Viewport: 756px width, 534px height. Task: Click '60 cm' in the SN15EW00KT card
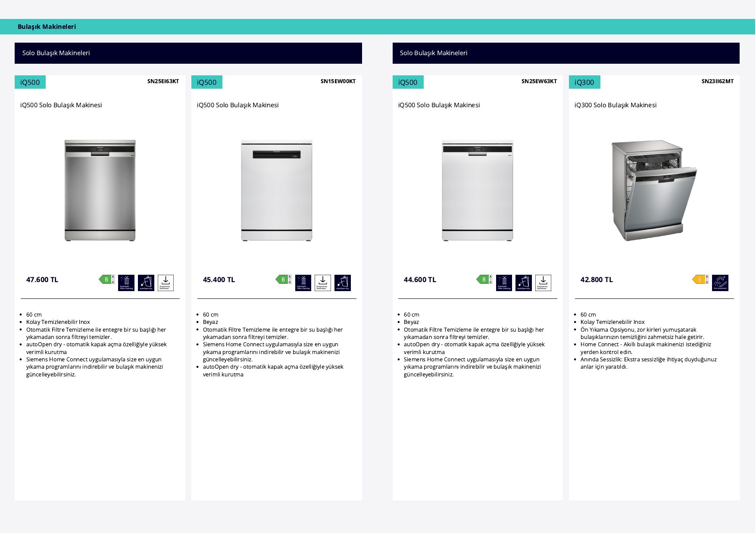pyautogui.click(x=211, y=315)
